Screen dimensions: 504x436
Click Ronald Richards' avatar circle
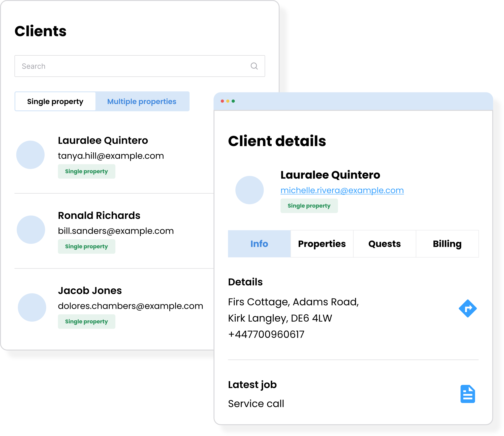(x=31, y=230)
